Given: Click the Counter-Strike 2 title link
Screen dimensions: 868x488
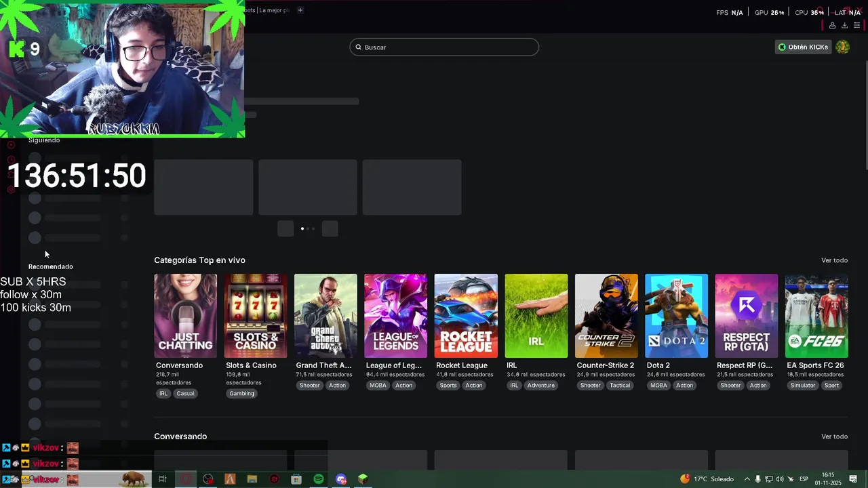Looking at the screenshot, I should [606, 365].
